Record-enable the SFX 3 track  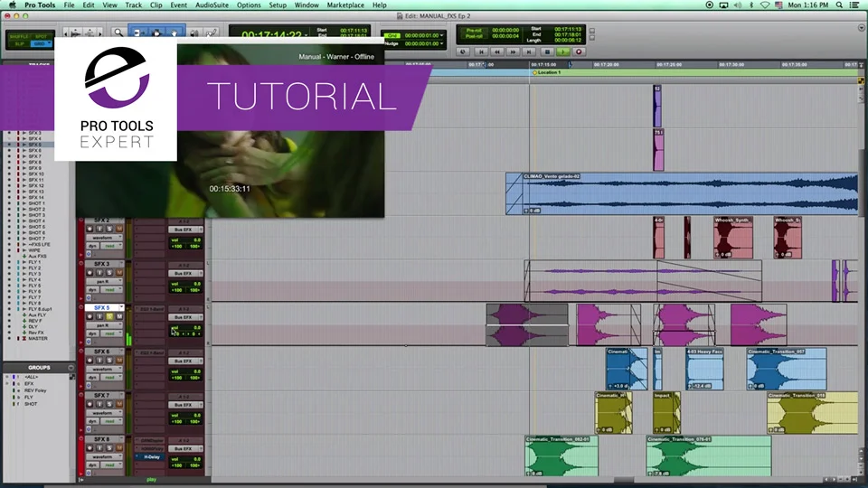[x=90, y=273]
